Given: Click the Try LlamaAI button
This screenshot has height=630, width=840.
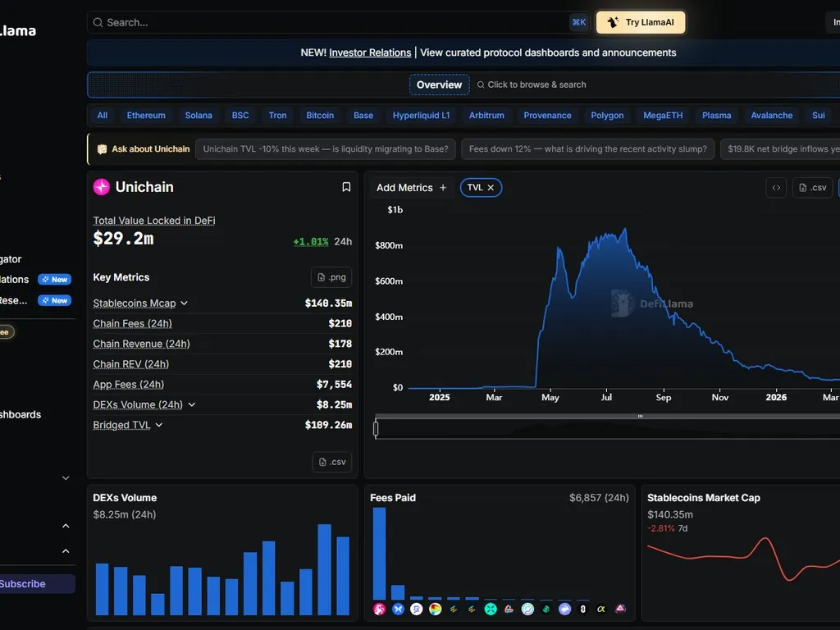Looking at the screenshot, I should coord(641,22).
